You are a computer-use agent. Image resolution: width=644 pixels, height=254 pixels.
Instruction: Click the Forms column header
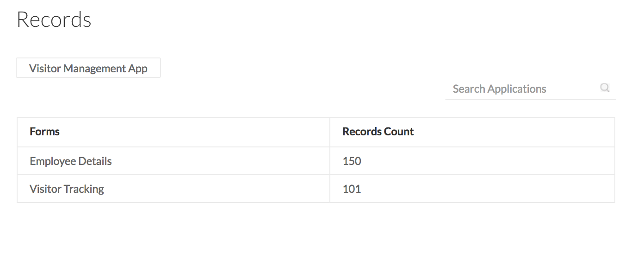tap(45, 132)
